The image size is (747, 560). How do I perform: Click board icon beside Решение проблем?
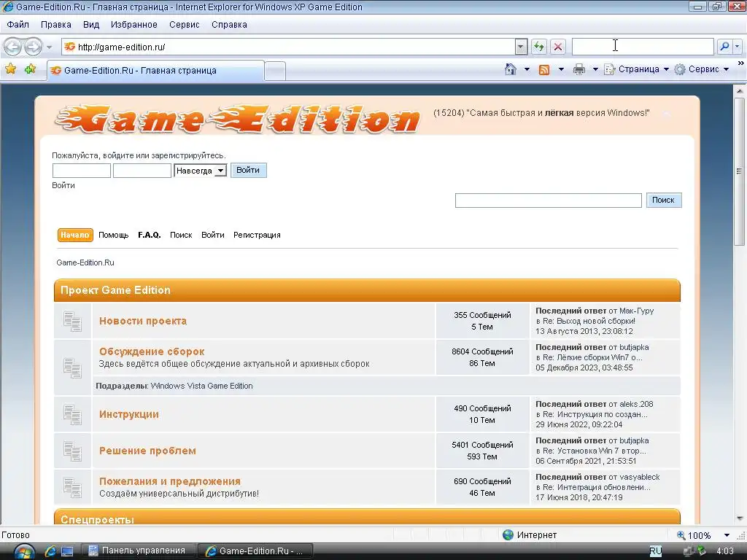pyautogui.click(x=72, y=451)
